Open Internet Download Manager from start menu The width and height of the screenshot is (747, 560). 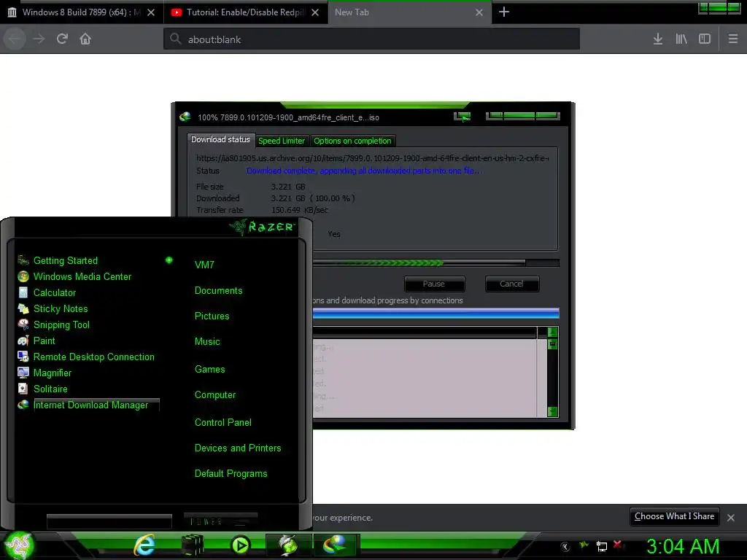click(90, 405)
